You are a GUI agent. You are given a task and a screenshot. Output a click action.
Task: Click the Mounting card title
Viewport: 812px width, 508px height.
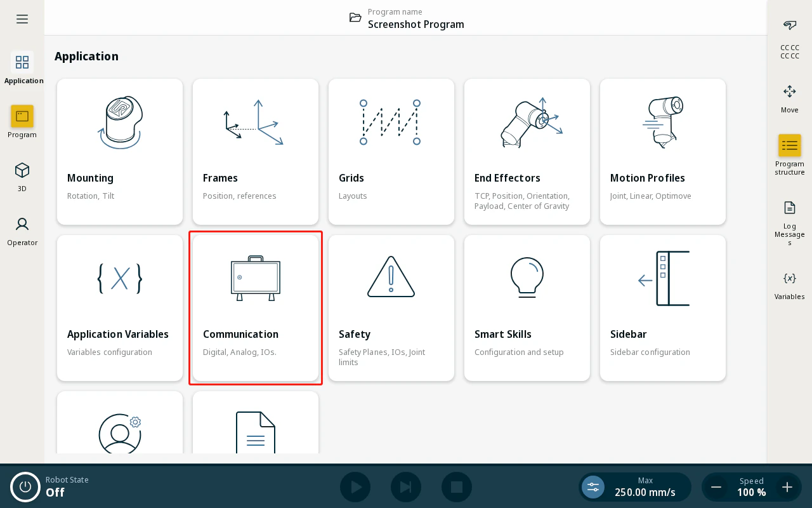(90, 178)
